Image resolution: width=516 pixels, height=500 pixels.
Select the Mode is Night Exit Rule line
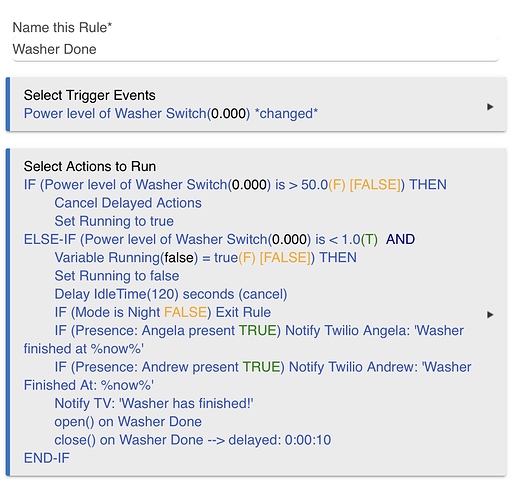163,312
